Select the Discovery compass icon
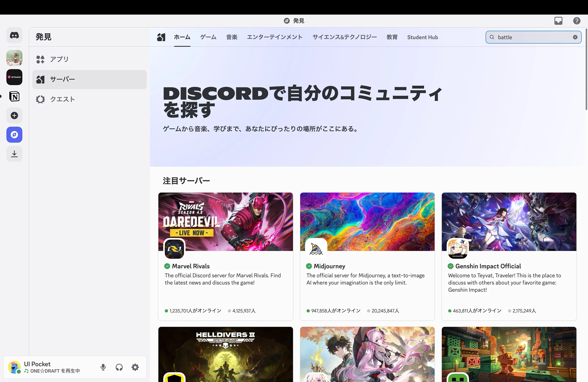 pos(14,134)
